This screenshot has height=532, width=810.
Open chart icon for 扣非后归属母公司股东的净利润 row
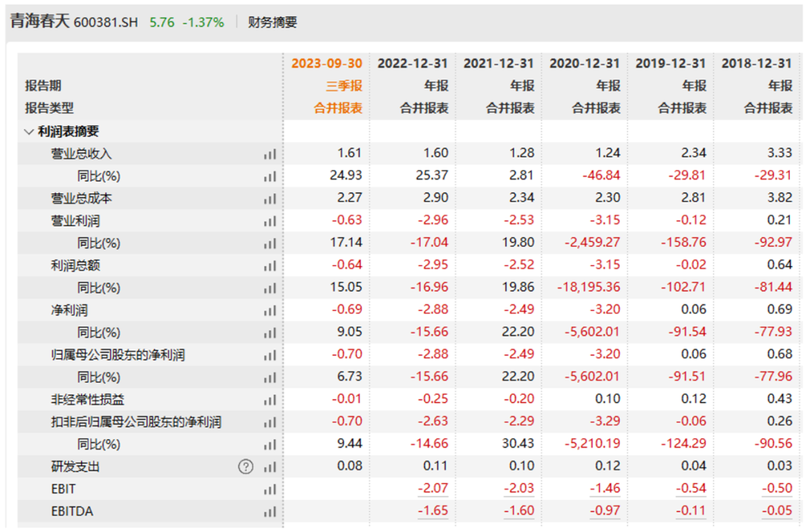point(270,422)
